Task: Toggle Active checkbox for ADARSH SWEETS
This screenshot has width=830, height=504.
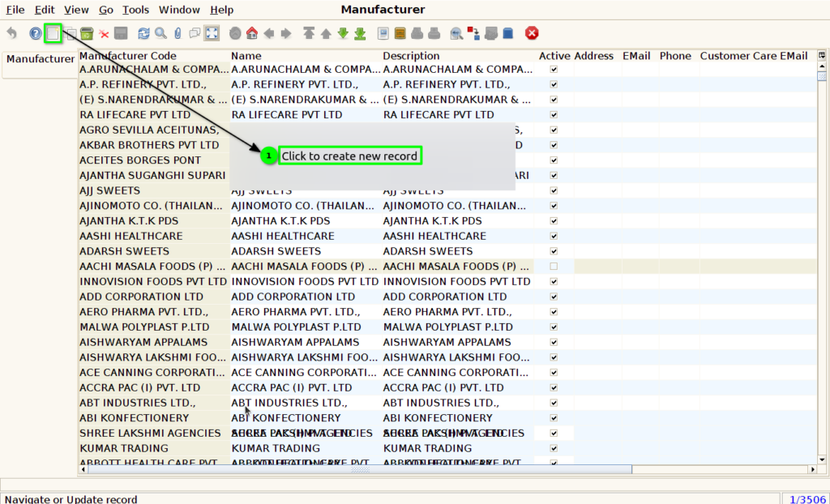Action: click(554, 251)
